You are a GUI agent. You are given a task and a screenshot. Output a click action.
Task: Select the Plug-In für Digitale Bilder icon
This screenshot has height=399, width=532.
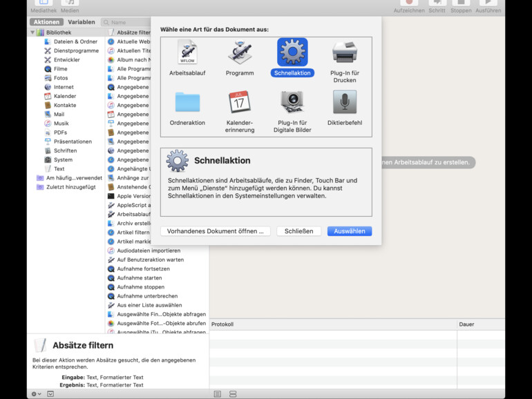pyautogui.click(x=292, y=102)
